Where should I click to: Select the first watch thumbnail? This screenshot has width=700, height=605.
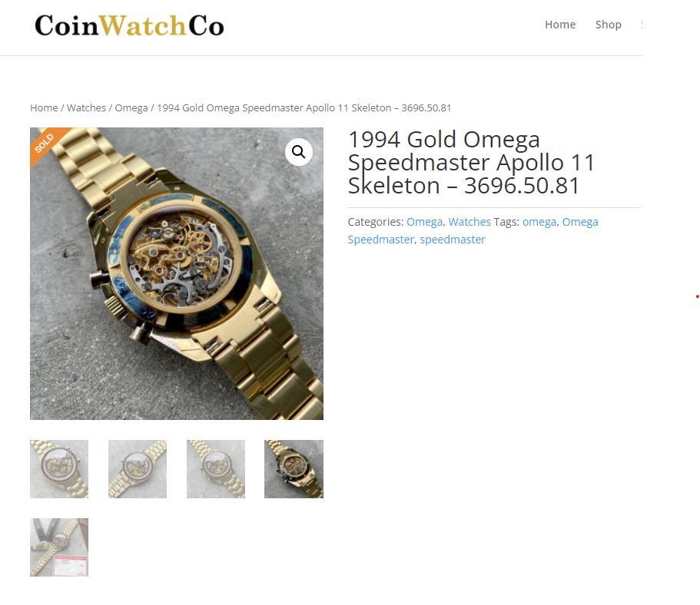[59, 469]
